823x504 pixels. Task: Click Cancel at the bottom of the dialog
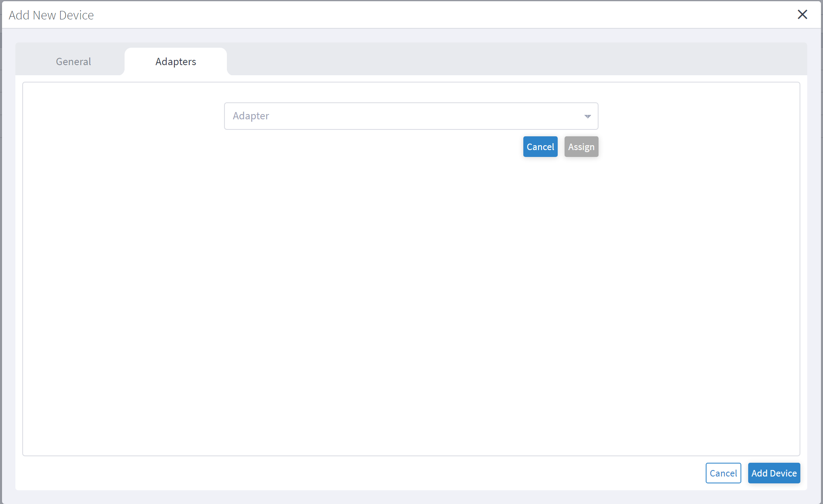[x=723, y=473]
